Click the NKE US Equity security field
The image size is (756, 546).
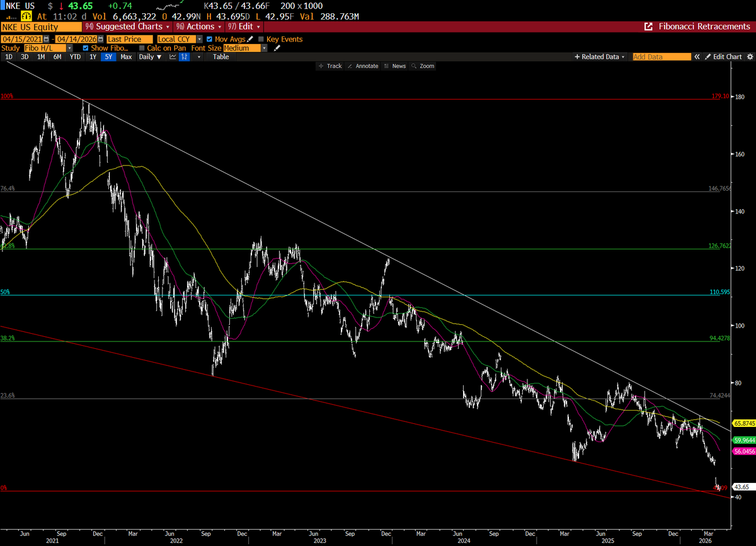[41, 27]
